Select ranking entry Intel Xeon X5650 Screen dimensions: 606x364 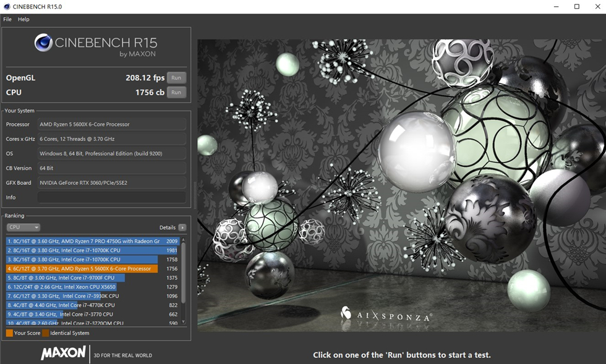pyautogui.click(x=92, y=287)
